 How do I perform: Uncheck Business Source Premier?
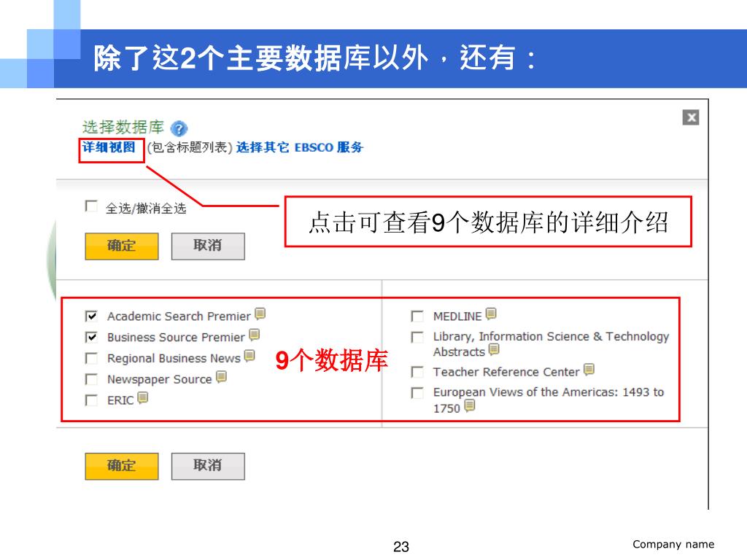[91, 337]
